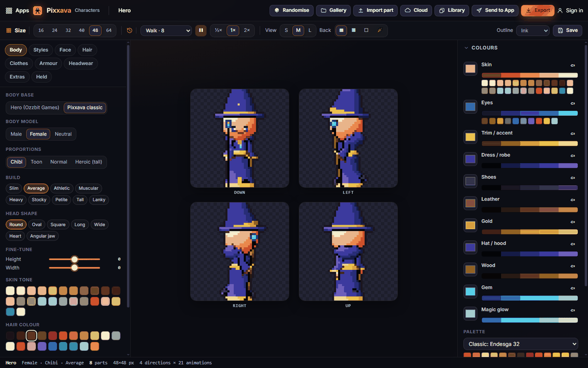The image size is (588, 368).
Task: Click Import part button
Action: click(x=375, y=10)
